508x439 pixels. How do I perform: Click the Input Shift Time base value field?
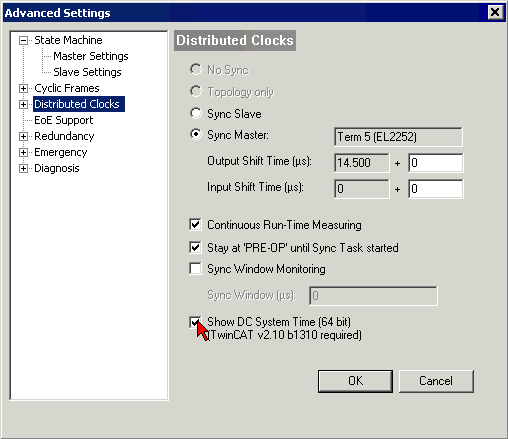click(x=362, y=189)
